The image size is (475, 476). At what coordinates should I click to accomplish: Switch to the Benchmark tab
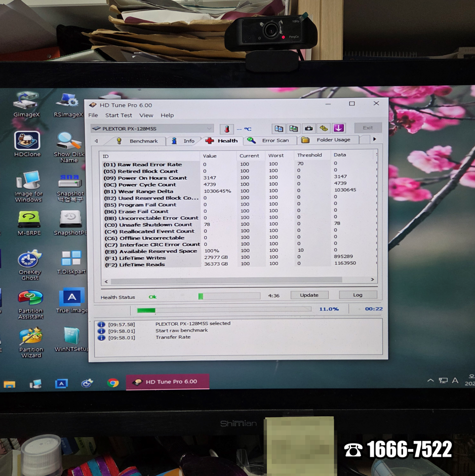pyautogui.click(x=138, y=141)
